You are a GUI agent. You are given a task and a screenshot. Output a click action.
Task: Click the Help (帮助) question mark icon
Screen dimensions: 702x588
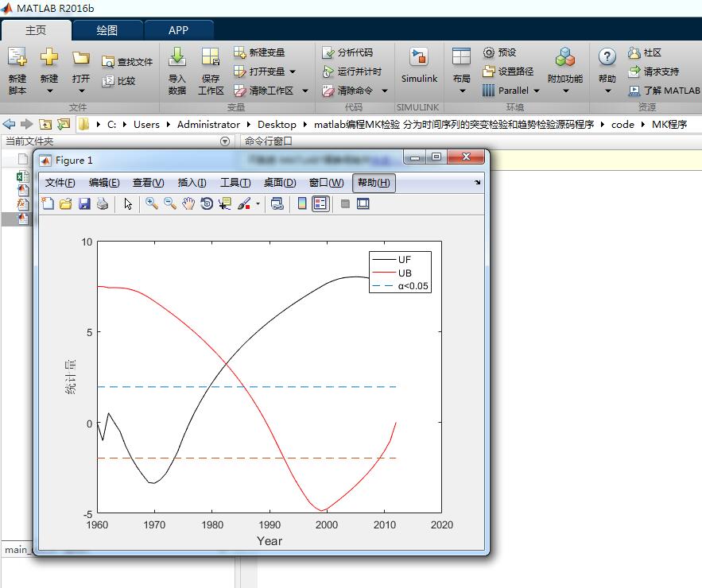tap(607, 57)
